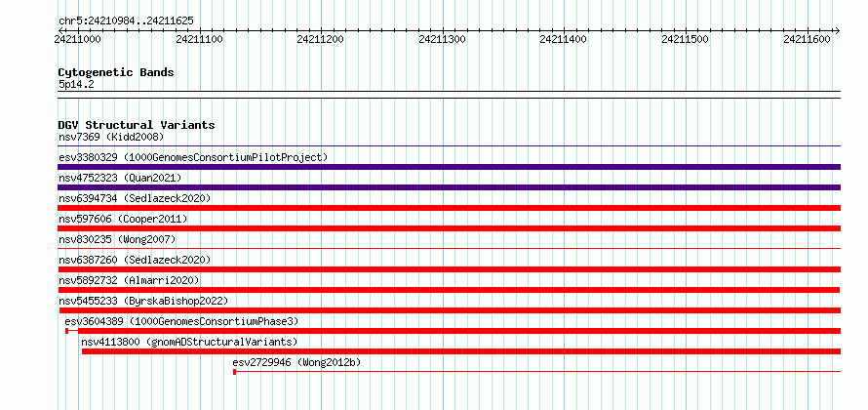Open esv3604389 (1000GenomesConsortiumPhase3) label
This screenshot has height=410, width=868.
tap(181, 321)
